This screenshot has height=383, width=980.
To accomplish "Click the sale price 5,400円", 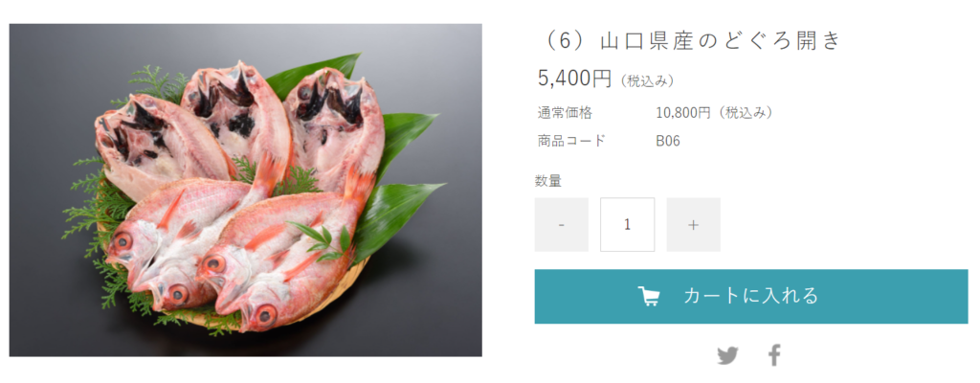I will click(574, 79).
